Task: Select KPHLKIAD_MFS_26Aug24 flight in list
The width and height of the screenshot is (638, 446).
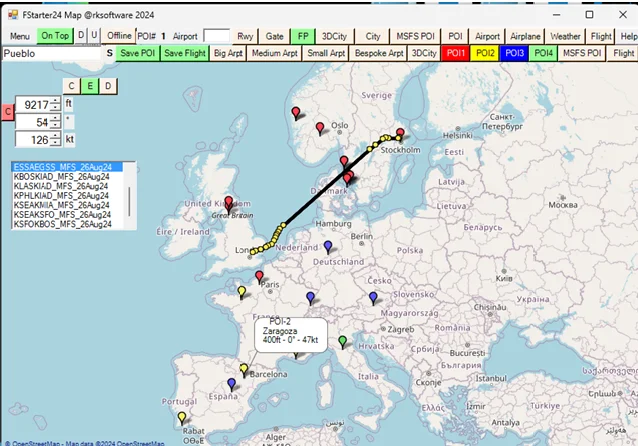Action: tap(68, 196)
